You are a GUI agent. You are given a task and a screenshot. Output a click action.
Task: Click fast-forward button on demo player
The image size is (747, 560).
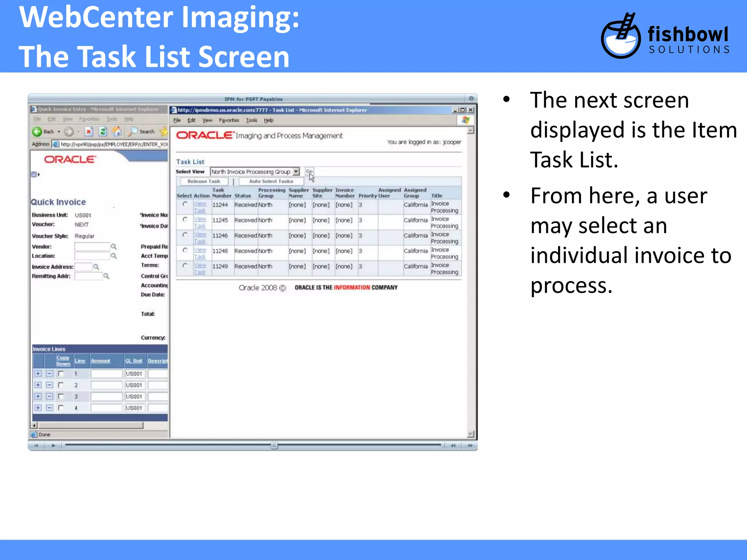click(x=470, y=446)
